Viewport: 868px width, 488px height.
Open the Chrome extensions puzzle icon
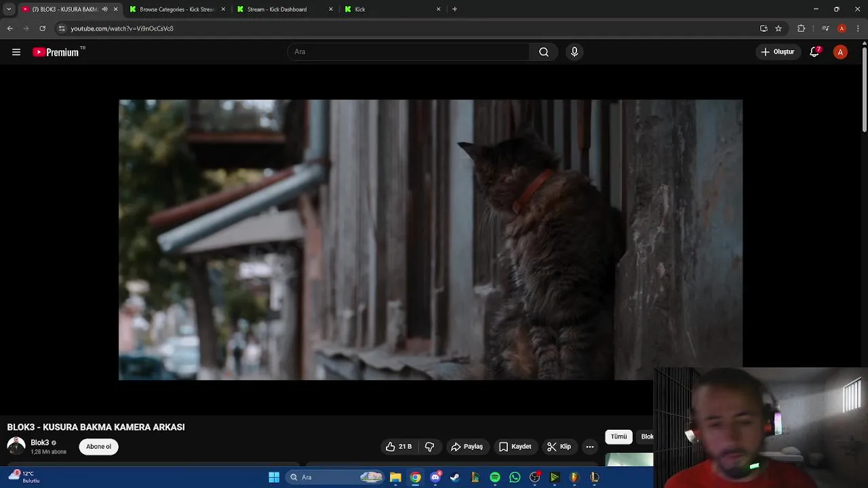(x=802, y=28)
